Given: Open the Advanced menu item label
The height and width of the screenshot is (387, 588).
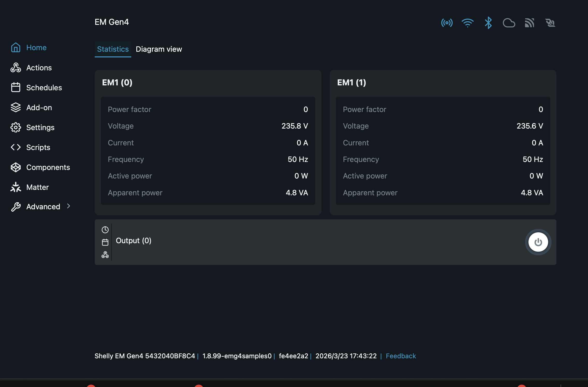Looking at the screenshot, I should 43,207.
